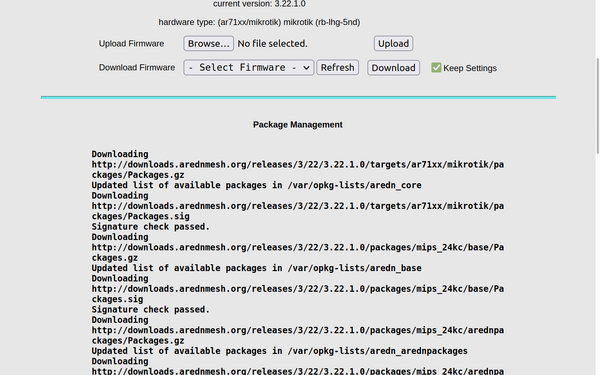
Task: Toggle the Keep Settings checkbox
Action: 436,68
